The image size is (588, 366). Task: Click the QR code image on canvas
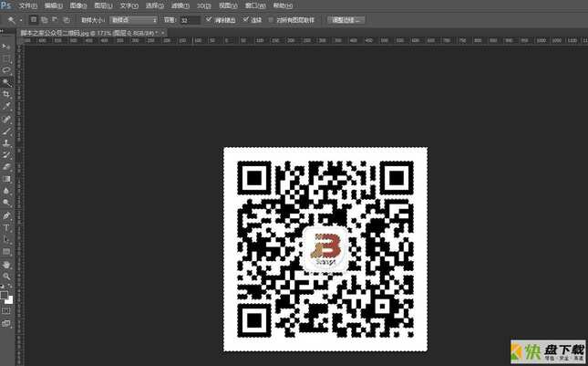point(325,249)
